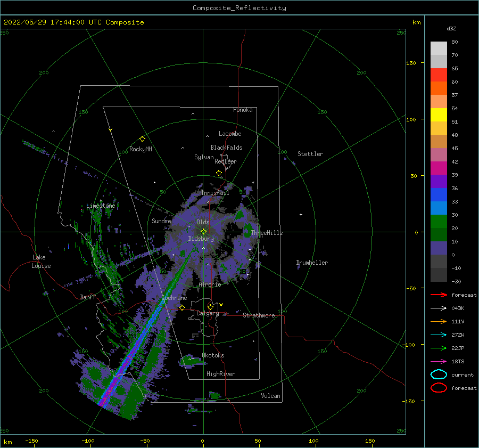The width and height of the screenshot is (479, 448).
Task: Click the Lacombe city label
Action: pyautogui.click(x=230, y=134)
